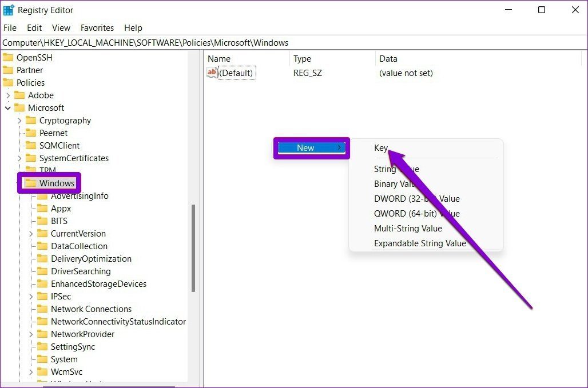Image resolution: width=588 pixels, height=388 pixels.
Task: Click the string value icon beside (Default)
Action: tap(212, 73)
